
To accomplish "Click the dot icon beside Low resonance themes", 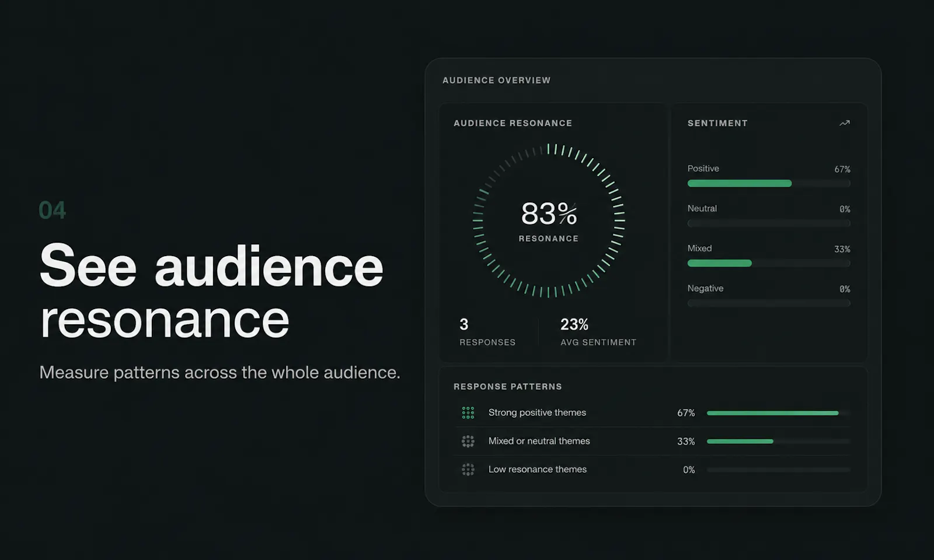I will click(468, 470).
